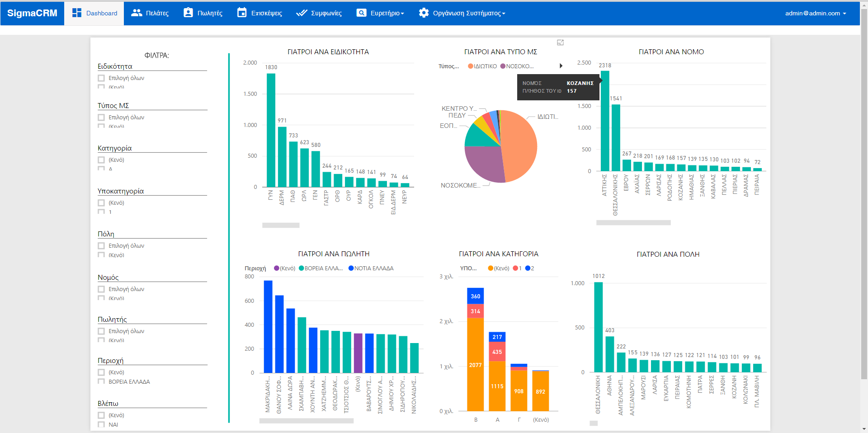The image size is (868, 433).
Task: Select the ΑΤΤΙΚΗΣ bar with 2318
Action: click(605, 121)
